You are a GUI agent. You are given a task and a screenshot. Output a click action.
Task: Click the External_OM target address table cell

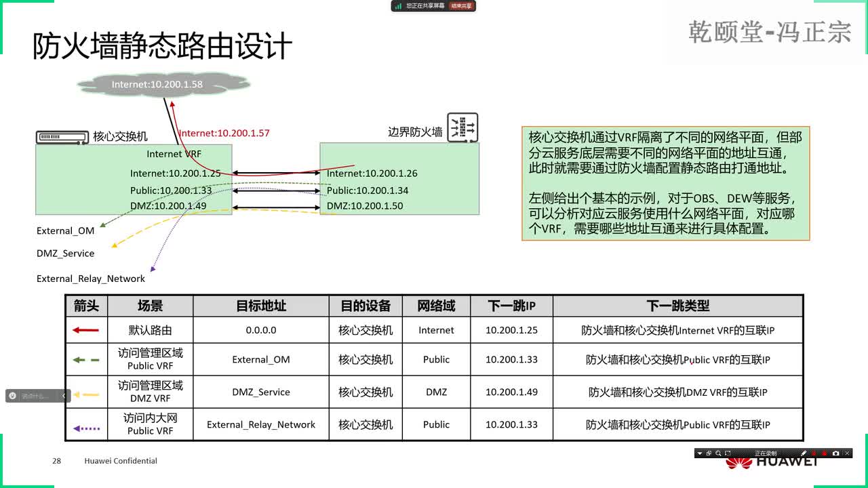click(x=261, y=359)
